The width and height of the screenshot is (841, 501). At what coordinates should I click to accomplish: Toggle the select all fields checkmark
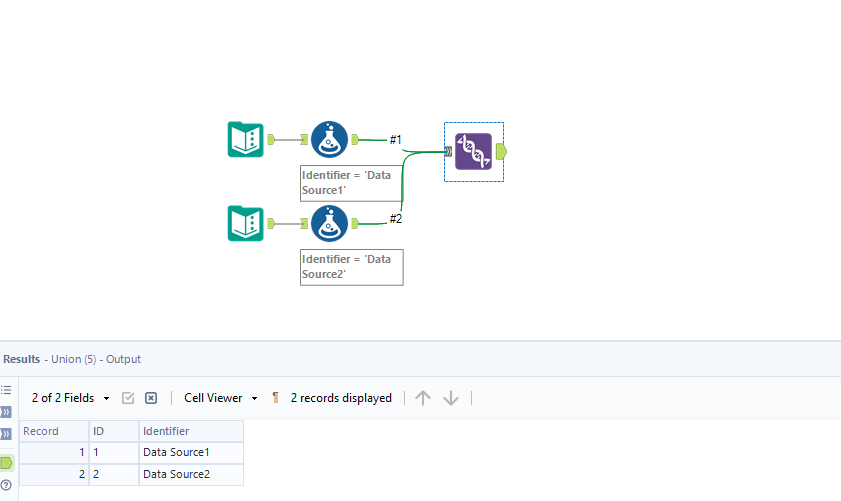(128, 398)
